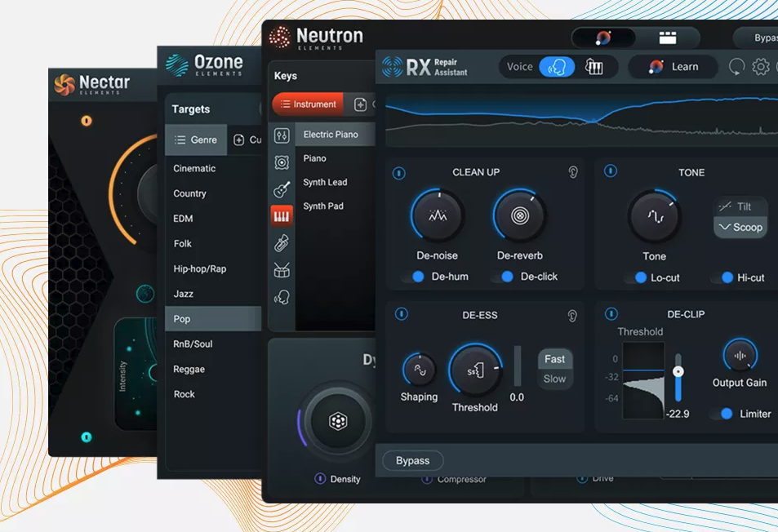Toggle the Hi-cut switch
The width and height of the screenshot is (778, 532).
(x=722, y=277)
